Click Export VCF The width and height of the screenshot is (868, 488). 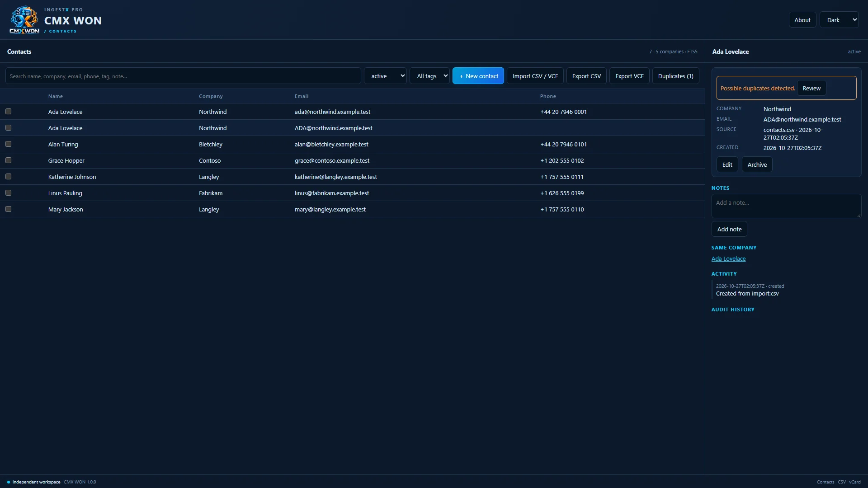629,76
